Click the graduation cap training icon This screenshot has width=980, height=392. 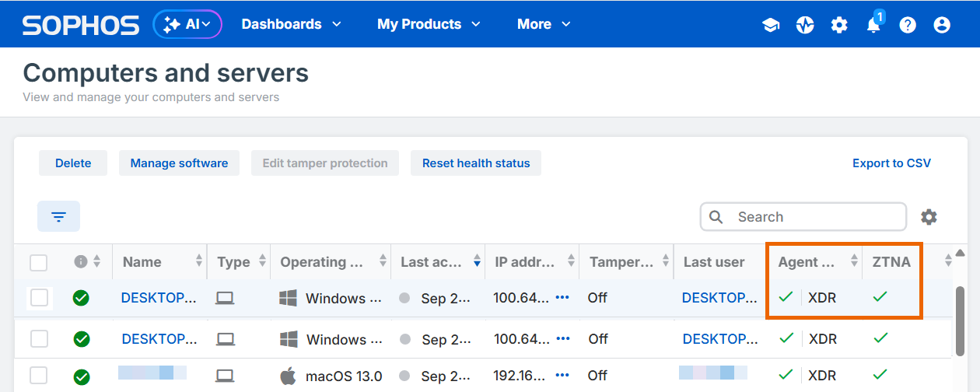771,25
